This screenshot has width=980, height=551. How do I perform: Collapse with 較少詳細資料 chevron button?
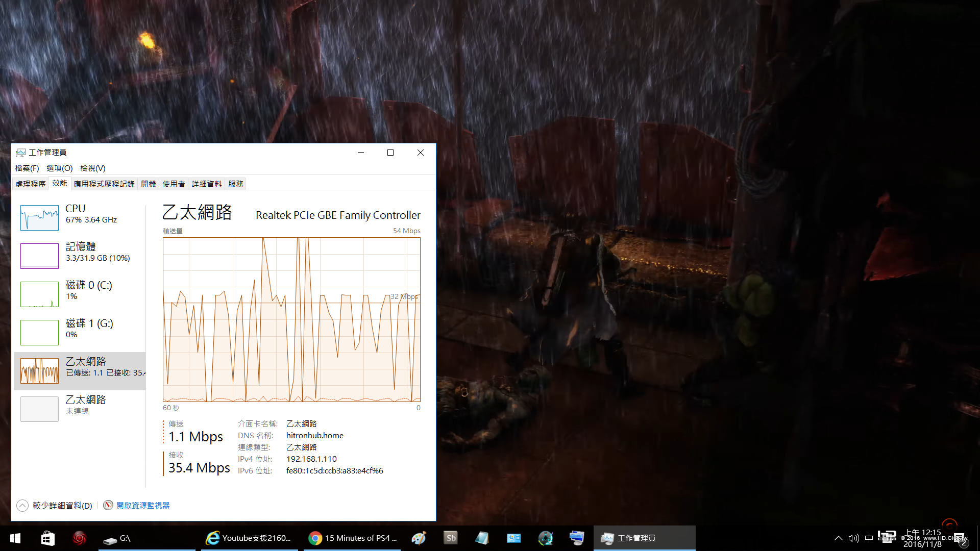click(x=22, y=506)
